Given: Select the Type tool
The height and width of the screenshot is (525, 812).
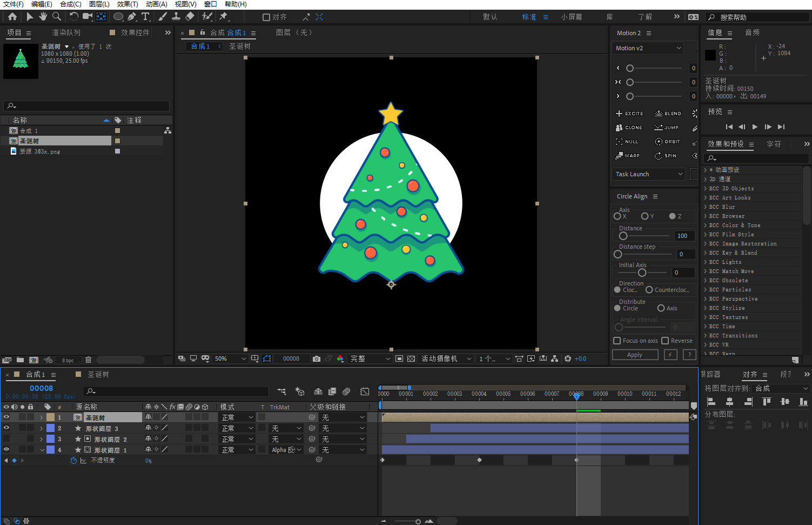Looking at the screenshot, I should (x=145, y=17).
